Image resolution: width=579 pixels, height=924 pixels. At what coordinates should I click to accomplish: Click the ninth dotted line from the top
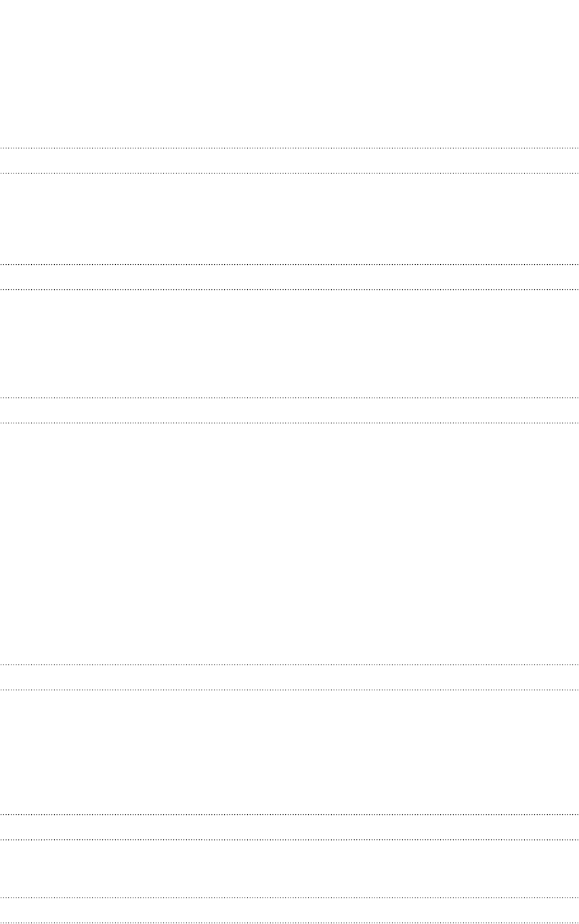pos(289,814)
